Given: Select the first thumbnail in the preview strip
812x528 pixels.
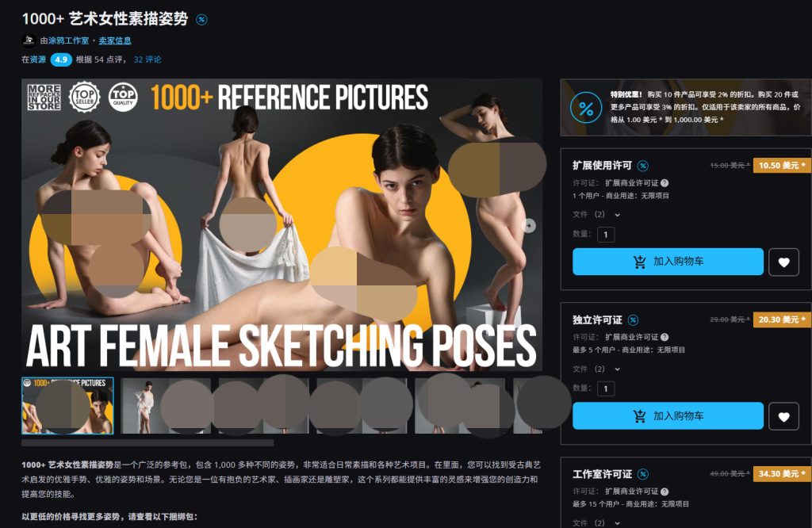Looking at the screenshot, I should tap(67, 404).
